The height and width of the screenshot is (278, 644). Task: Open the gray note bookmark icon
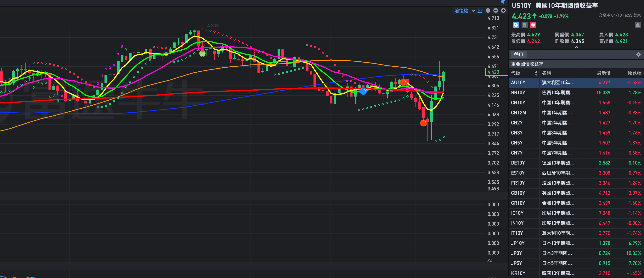pyautogui.click(x=524, y=25)
